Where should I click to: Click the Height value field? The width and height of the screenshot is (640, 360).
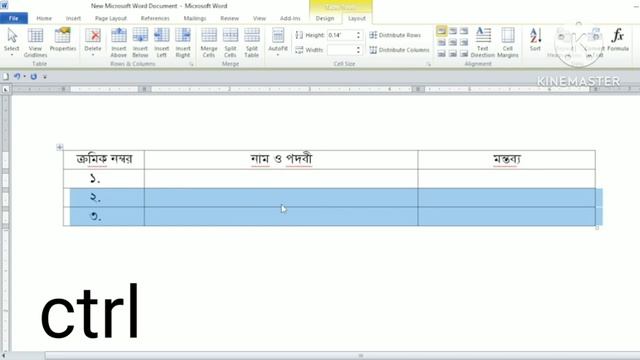tap(341, 35)
